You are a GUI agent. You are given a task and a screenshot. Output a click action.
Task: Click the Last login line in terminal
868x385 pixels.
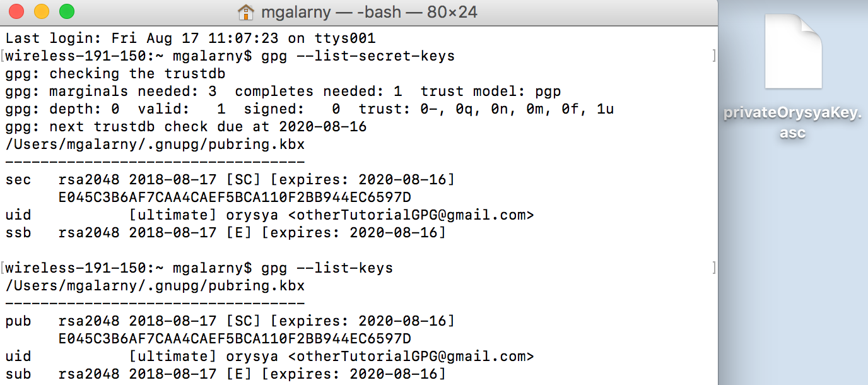pyautogui.click(x=190, y=38)
